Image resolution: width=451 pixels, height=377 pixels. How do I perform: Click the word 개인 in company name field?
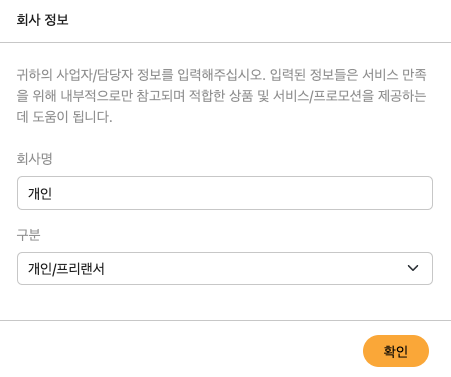click(40, 193)
